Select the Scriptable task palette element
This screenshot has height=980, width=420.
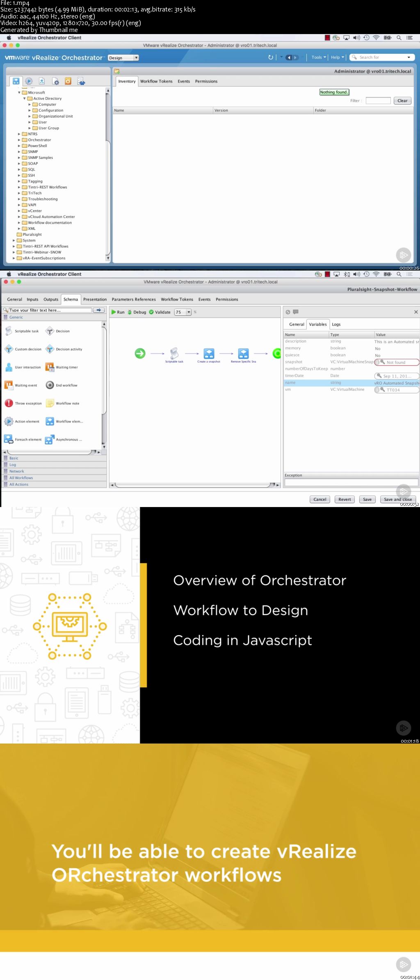[22, 331]
